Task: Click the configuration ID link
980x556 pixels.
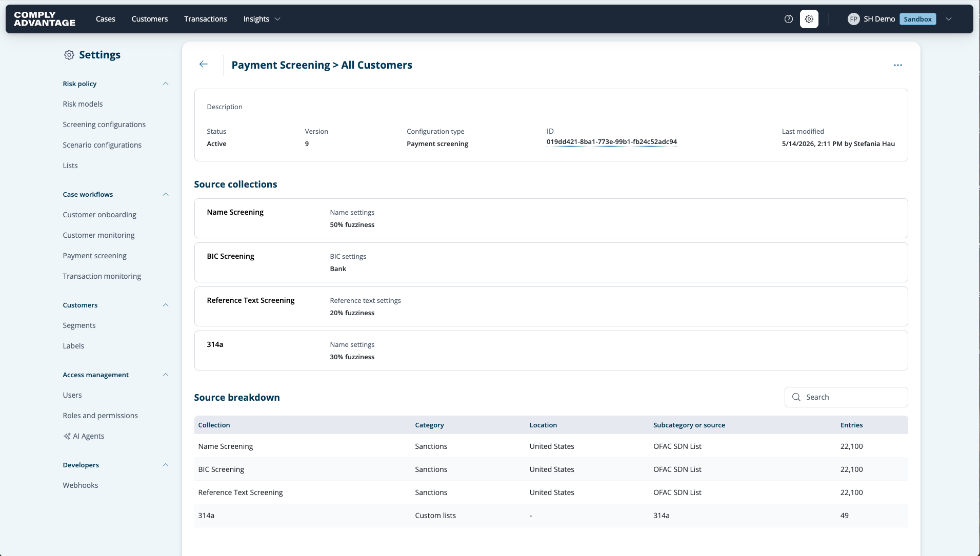Action: point(612,142)
